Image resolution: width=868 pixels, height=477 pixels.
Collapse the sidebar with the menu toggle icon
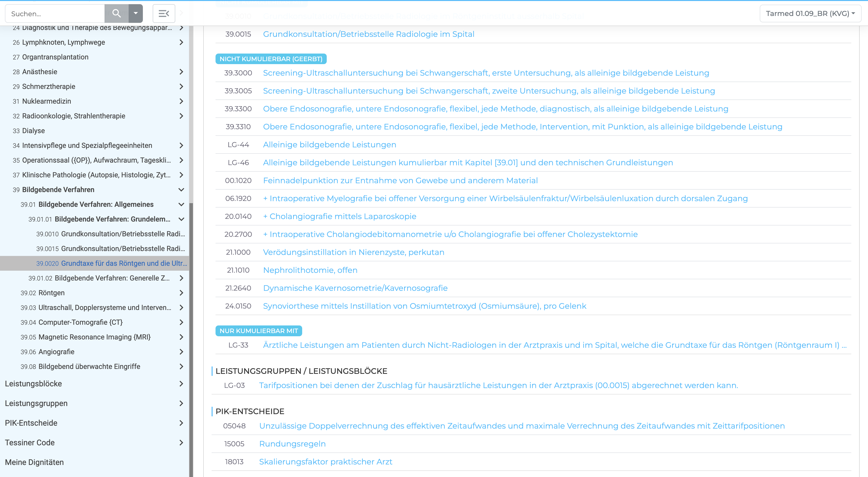[164, 14]
